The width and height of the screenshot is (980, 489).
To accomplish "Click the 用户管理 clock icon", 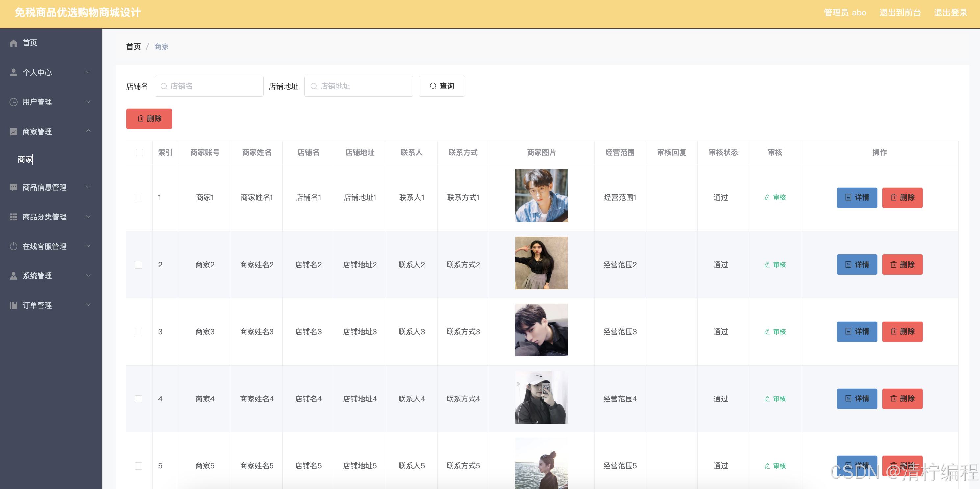I will point(14,102).
